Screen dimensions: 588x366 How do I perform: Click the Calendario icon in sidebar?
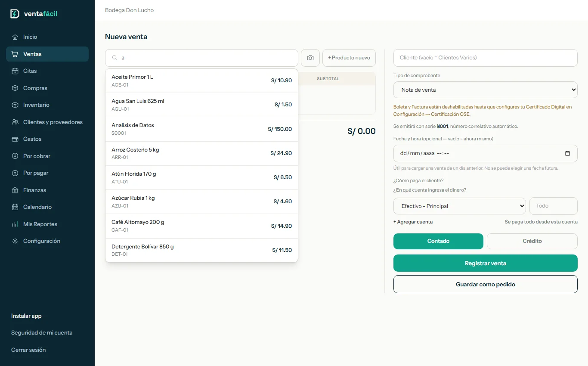point(15,207)
